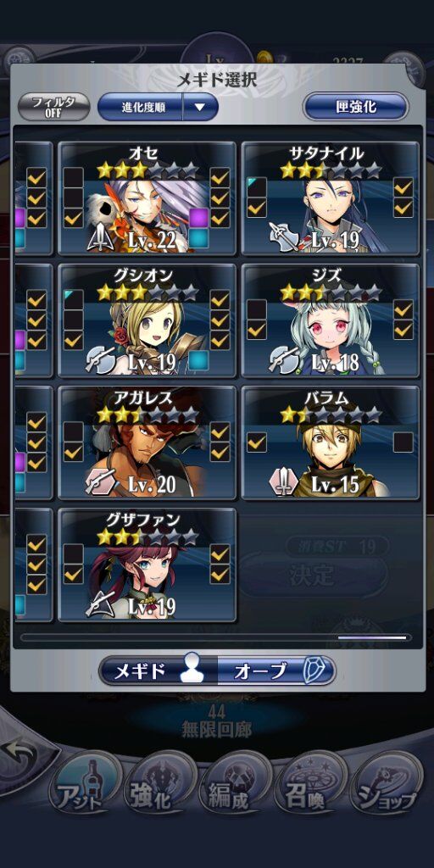Viewport: 434px width, 868px height.
Task: Click the weapon class icon on オセ
Action: coord(102,239)
